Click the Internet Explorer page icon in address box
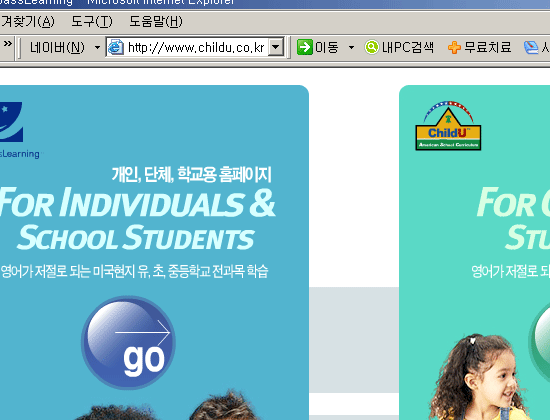The image size is (550, 420). tap(115, 47)
